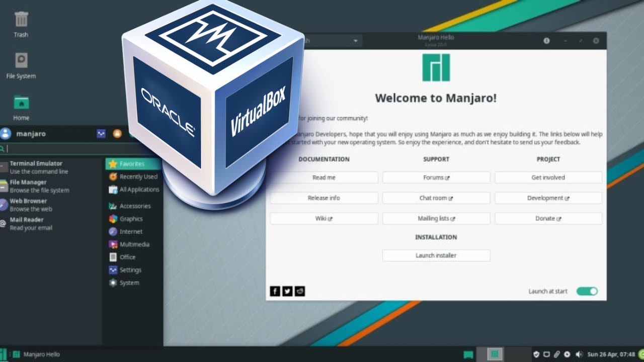This screenshot has width=644, height=362.
Task: Open the Read me documentation
Action: (324, 177)
